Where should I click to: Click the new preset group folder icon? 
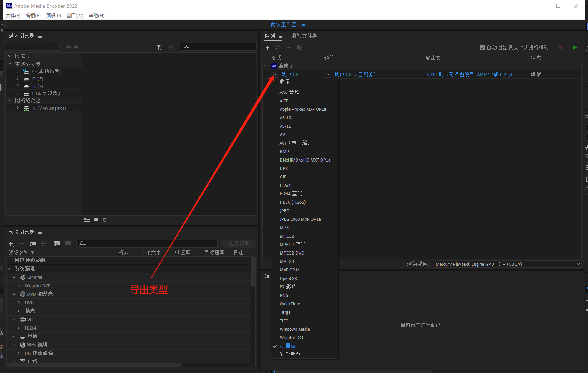coord(33,243)
